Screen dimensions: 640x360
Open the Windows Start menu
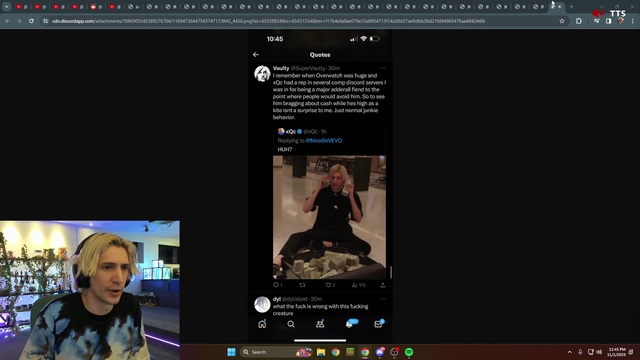(231, 352)
